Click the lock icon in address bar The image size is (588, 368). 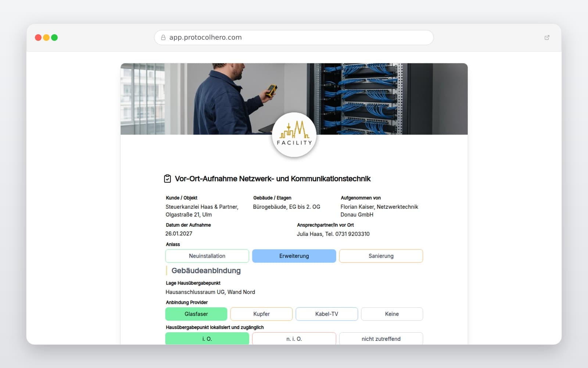coord(163,38)
